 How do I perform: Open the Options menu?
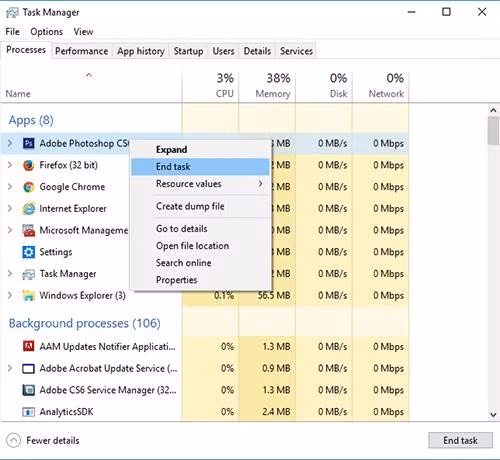click(46, 32)
